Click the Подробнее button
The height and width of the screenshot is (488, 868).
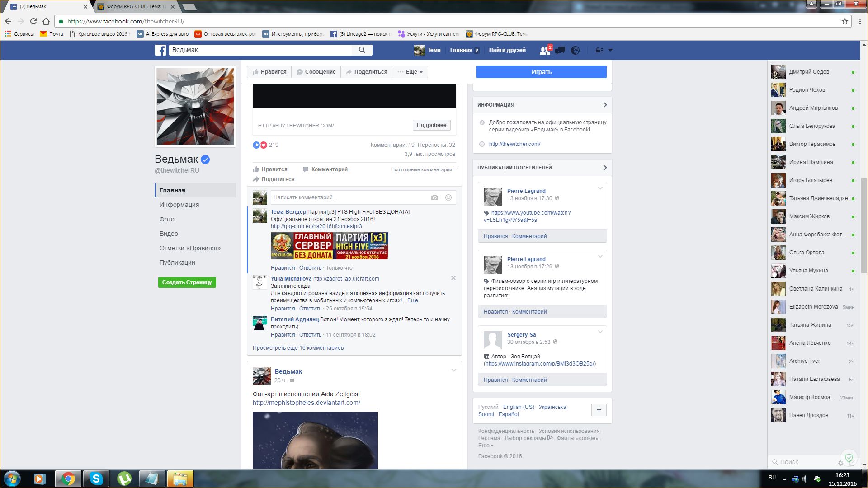pyautogui.click(x=431, y=125)
